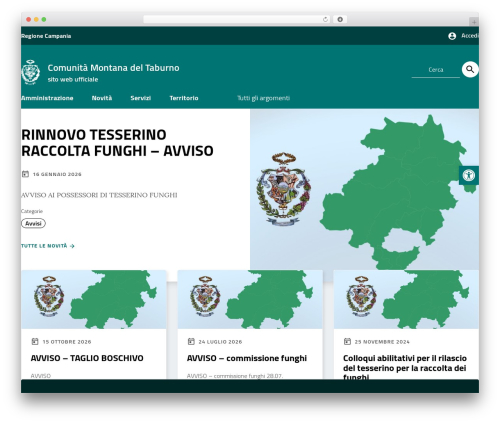Open AVVISO – TAGLIO BOSCHIVO article
500x423 pixels.
point(87,358)
